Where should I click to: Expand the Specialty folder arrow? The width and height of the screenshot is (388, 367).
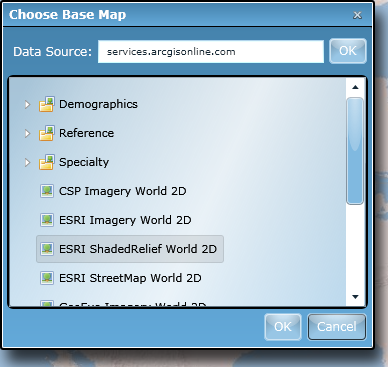click(27, 162)
